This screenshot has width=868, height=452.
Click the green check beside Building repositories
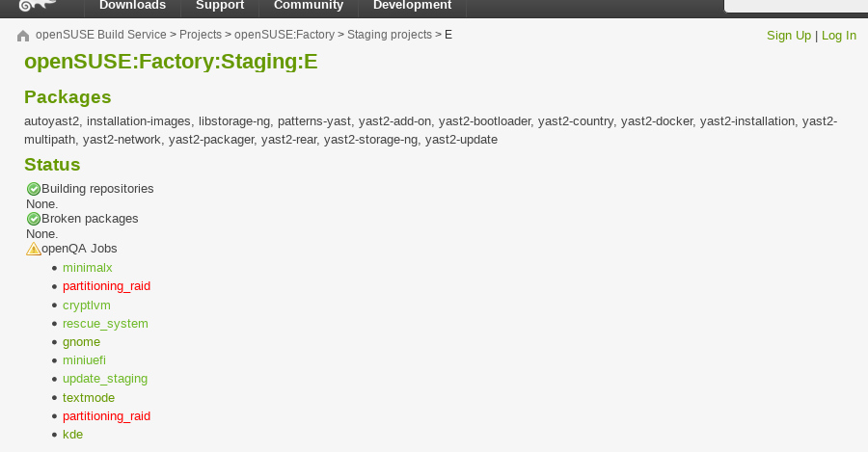(34, 189)
